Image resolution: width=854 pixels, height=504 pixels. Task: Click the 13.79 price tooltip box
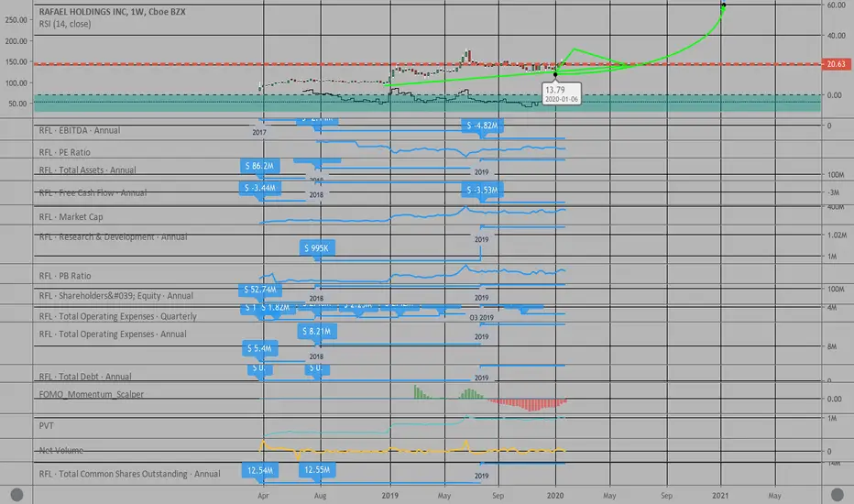(562, 93)
